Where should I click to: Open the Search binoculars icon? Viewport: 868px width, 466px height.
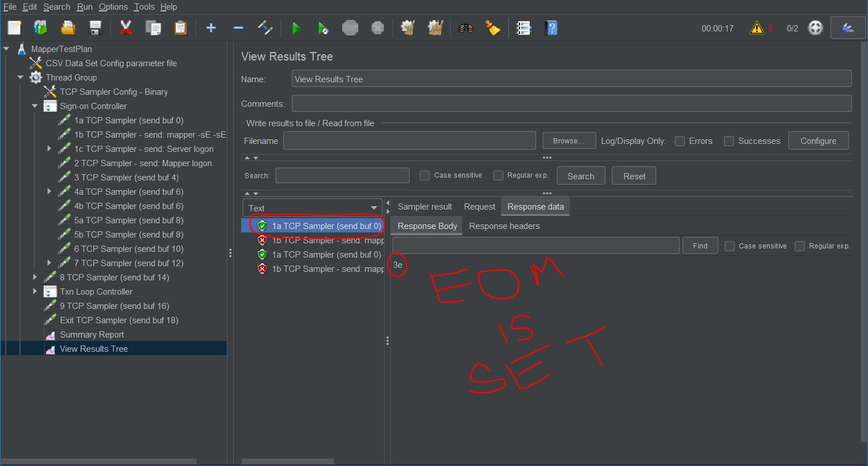tap(466, 27)
